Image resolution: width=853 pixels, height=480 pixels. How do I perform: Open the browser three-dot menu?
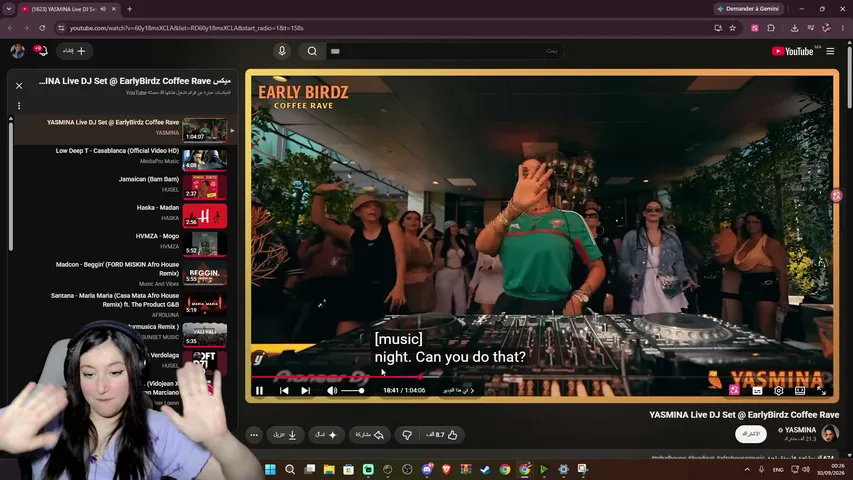point(843,28)
